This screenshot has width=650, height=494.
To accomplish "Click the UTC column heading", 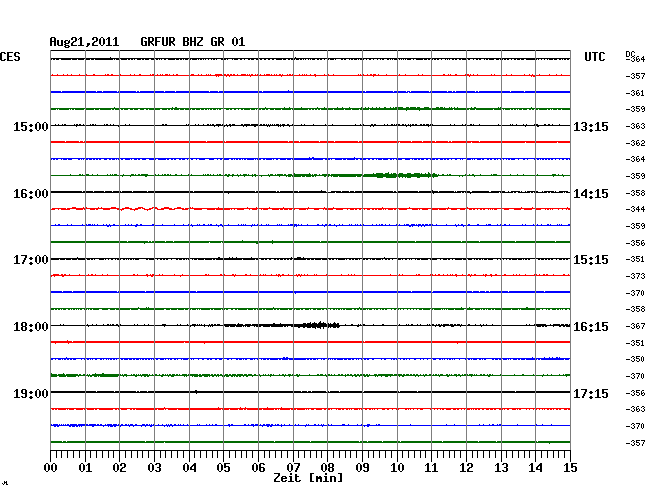I will point(595,57).
